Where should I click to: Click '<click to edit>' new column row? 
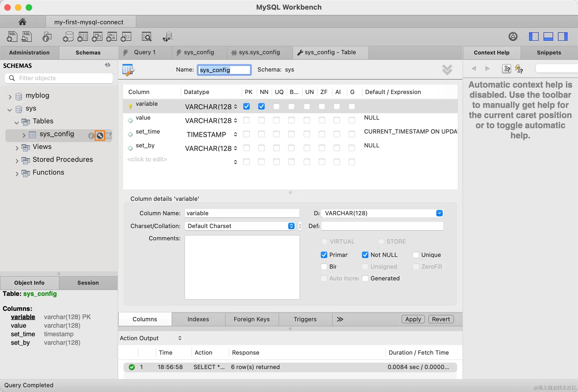(147, 159)
